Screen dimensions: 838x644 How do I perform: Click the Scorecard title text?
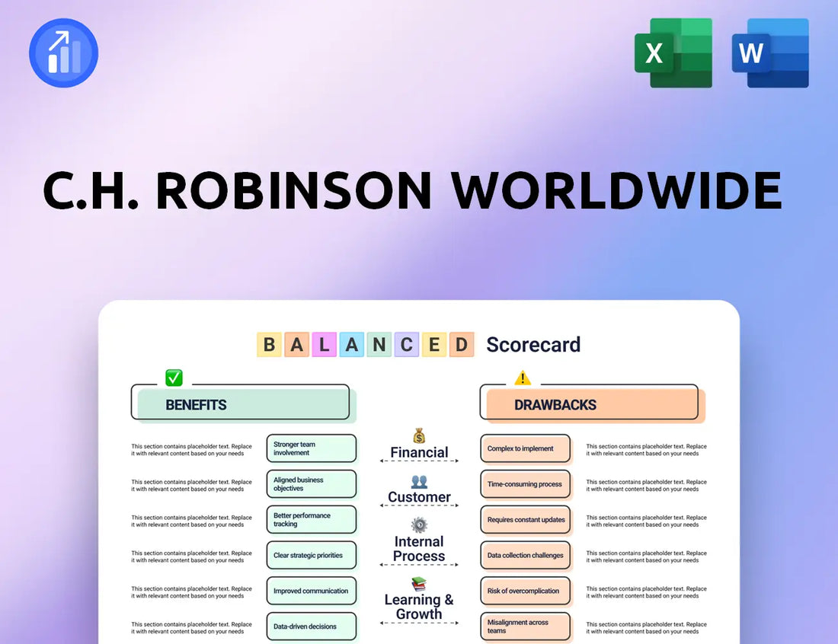point(533,345)
